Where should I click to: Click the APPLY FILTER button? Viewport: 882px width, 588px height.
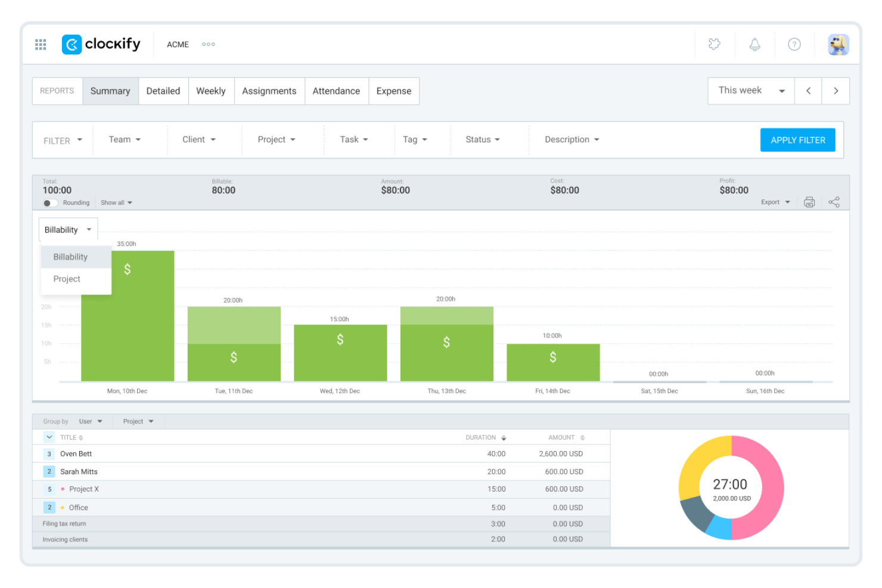pos(797,139)
